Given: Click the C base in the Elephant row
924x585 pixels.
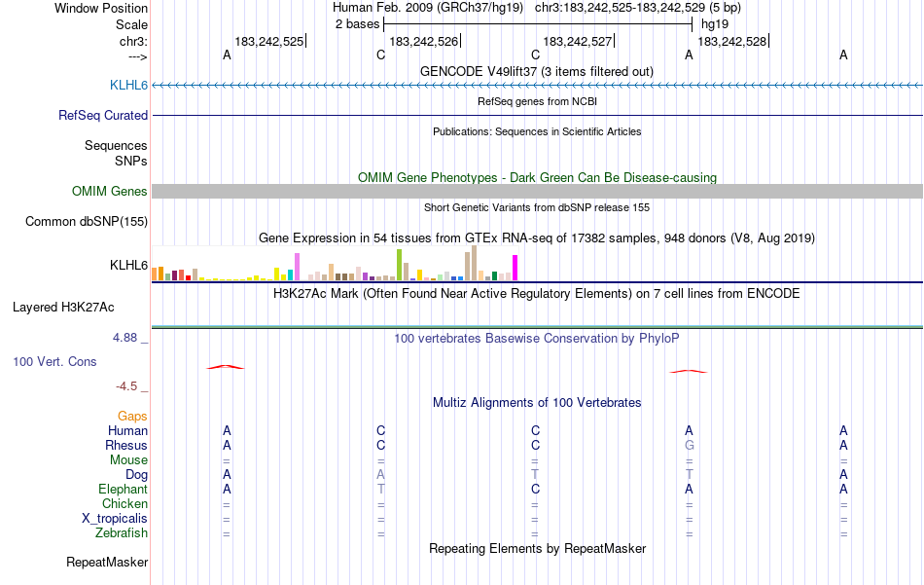Looking at the screenshot, I should pos(535,489).
